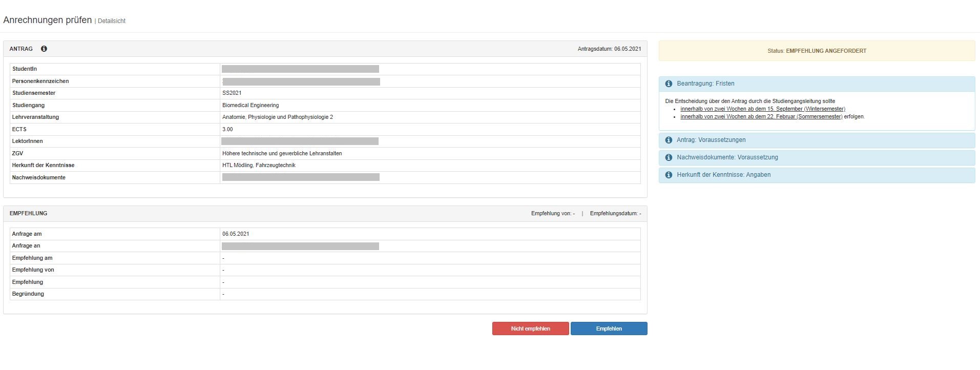The width and height of the screenshot is (980, 370).
Task: Click info icon beside Herkunft der Kenntnisse
Action: pyautogui.click(x=669, y=175)
